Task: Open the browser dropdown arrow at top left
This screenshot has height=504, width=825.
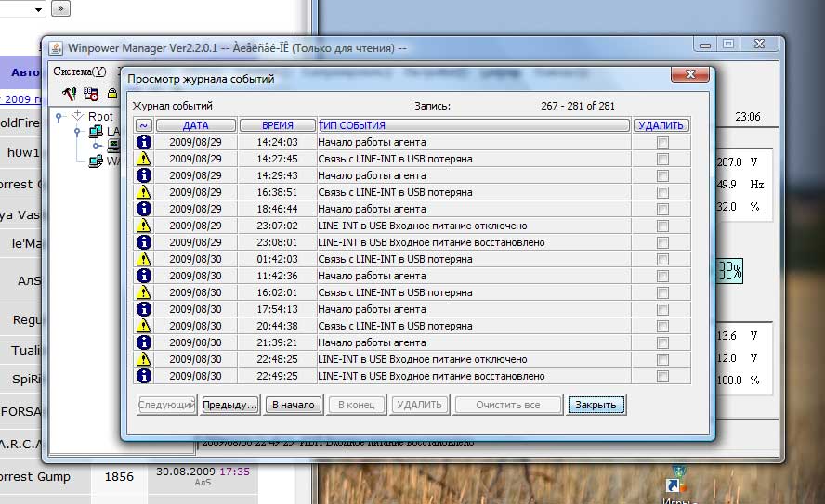Action: click(38, 9)
